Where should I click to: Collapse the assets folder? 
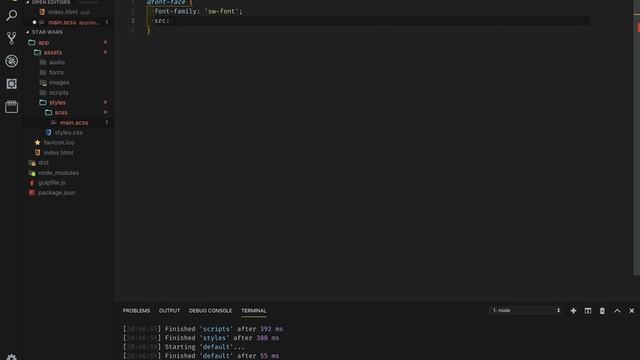(53, 53)
